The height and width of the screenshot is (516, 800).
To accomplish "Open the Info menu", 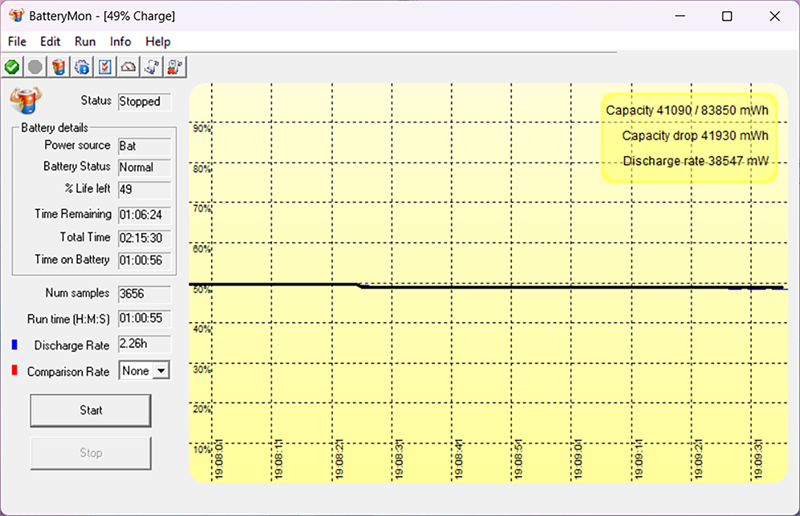I will click(x=120, y=41).
